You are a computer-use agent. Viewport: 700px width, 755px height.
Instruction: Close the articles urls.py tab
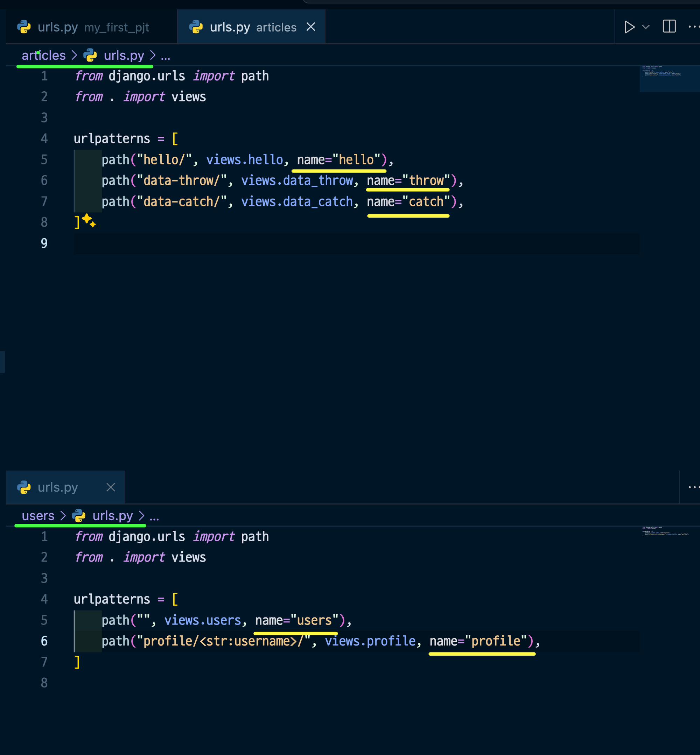tap(310, 27)
